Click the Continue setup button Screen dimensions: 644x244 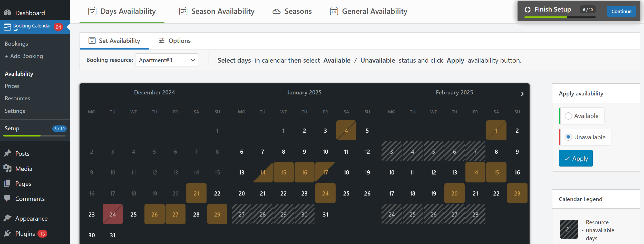tap(621, 11)
